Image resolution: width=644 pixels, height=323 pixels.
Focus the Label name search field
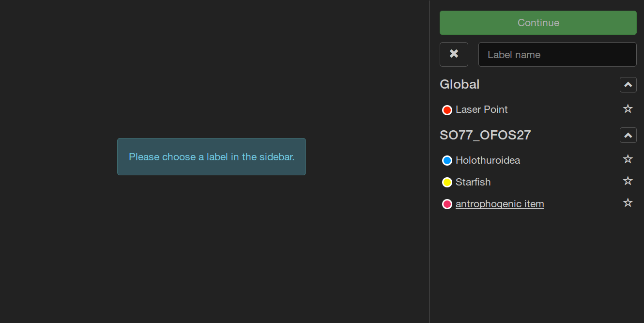click(557, 55)
